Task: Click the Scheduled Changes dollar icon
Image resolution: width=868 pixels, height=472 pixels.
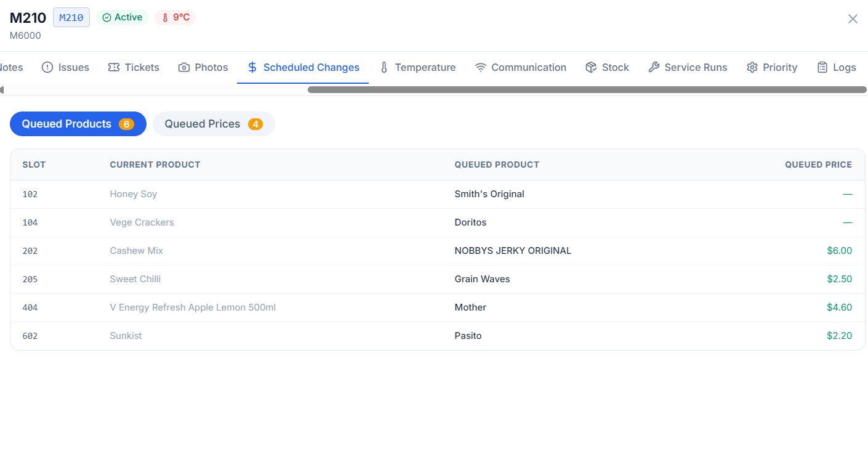Action: (x=252, y=67)
